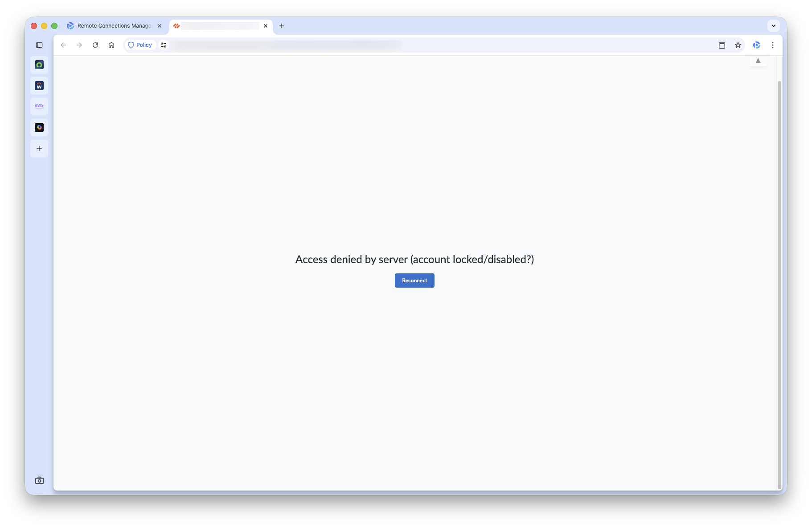The height and width of the screenshot is (528, 812).
Task: Select the topmost green app icon in sidebar
Action: point(39,65)
